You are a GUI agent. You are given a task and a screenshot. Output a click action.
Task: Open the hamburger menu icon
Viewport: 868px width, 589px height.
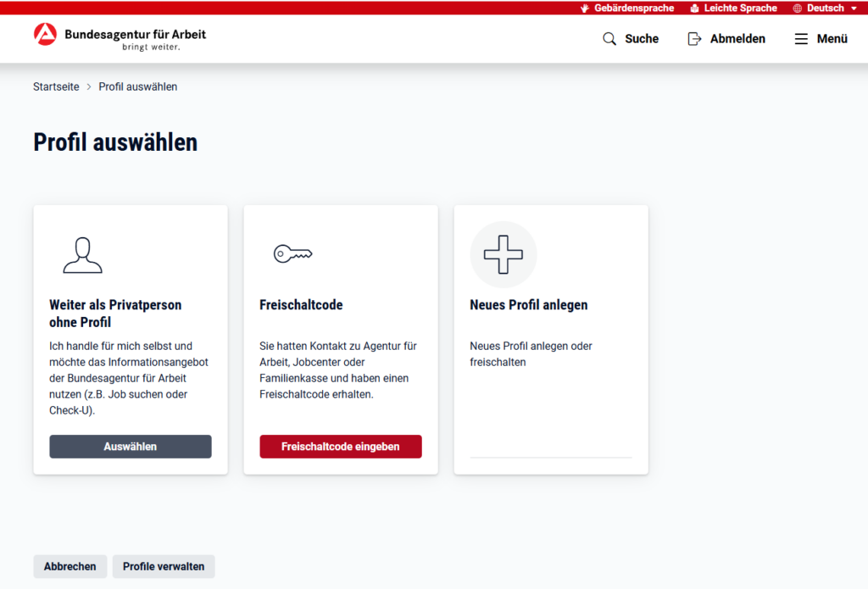pos(801,39)
